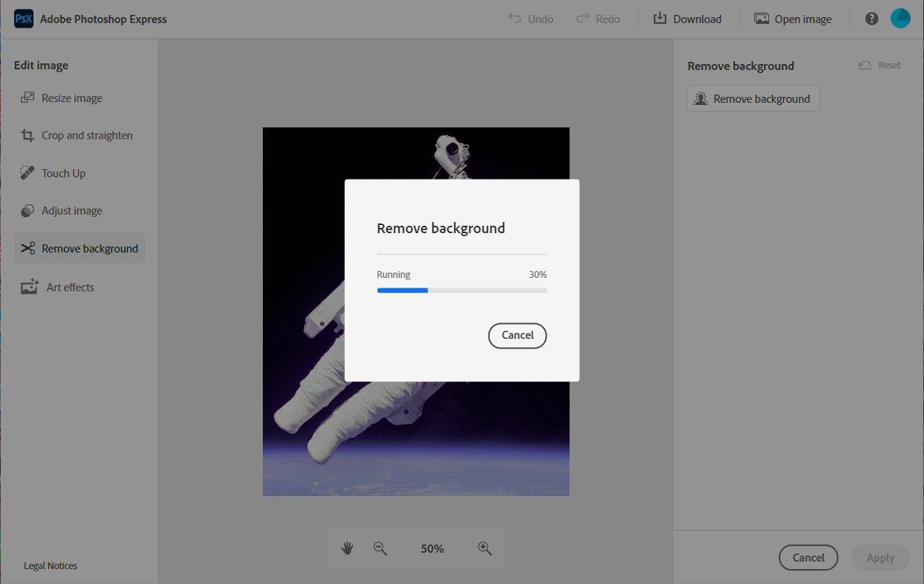Select the Touch Up tool
Screen dimensions: 924x584
[63, 173]
